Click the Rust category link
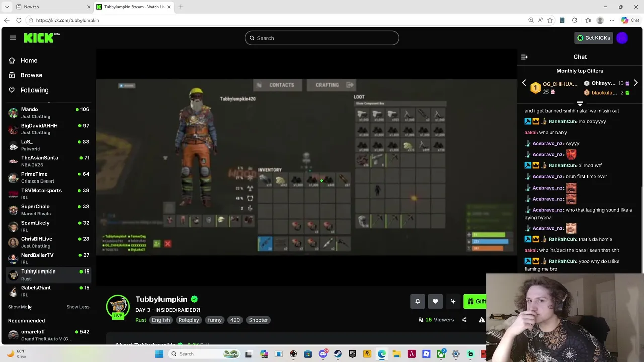The image size is (644, 362). click(141, 320)
